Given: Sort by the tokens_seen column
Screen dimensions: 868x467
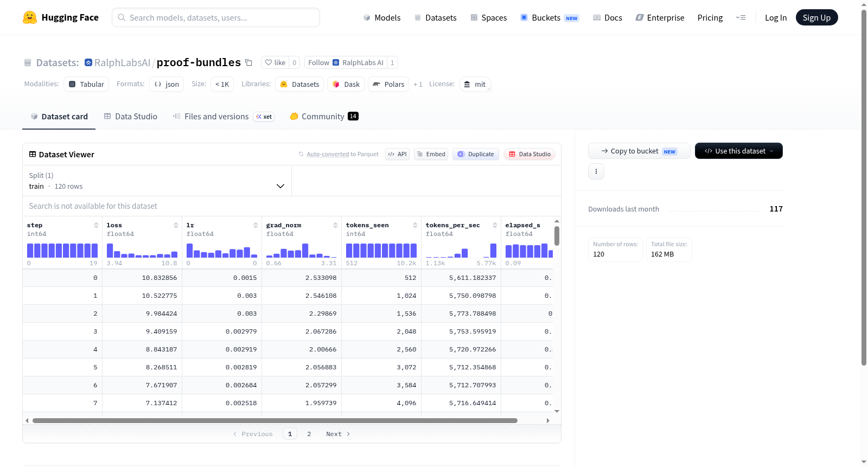Looking at the screenshot, I should [415, 225].
